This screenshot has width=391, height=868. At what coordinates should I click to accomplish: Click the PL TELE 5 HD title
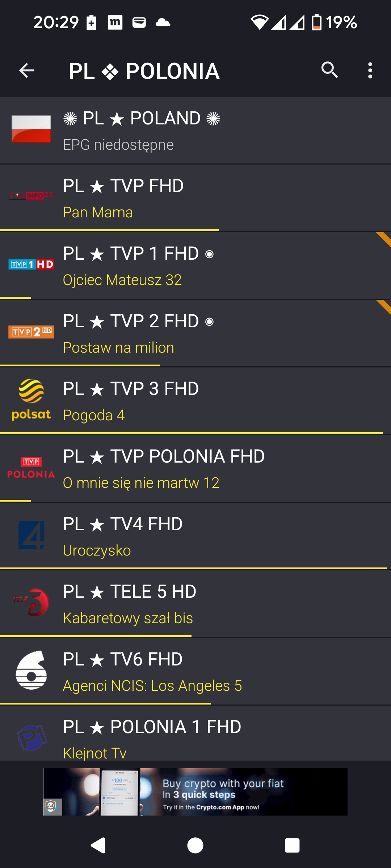[x=129, y=592]
